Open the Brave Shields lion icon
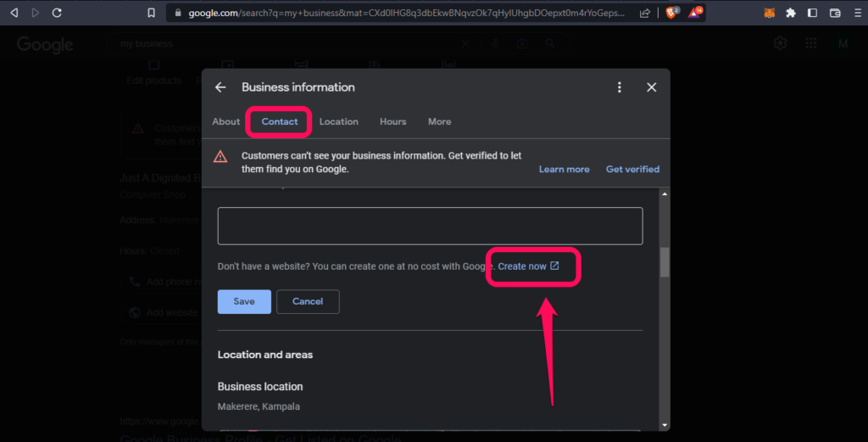 671,12
